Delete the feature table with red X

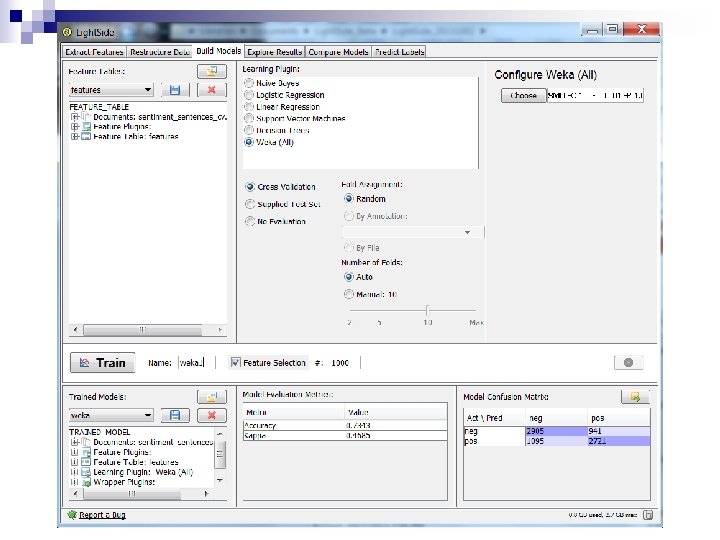point(212,90)
